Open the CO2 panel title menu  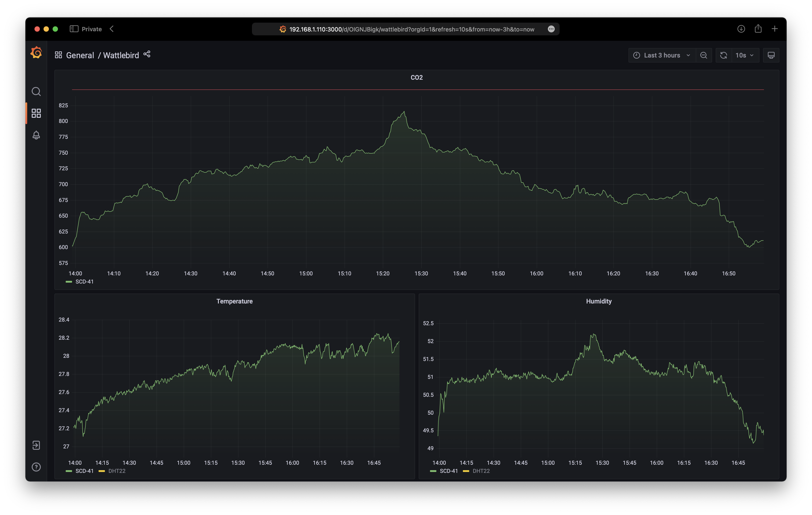(416, 77)
